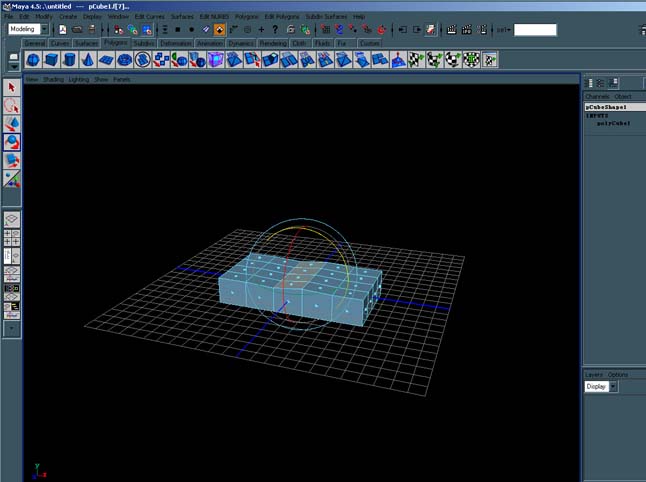
Task: Open the viewport Lighting menu
Action: [x=79, y=79]
